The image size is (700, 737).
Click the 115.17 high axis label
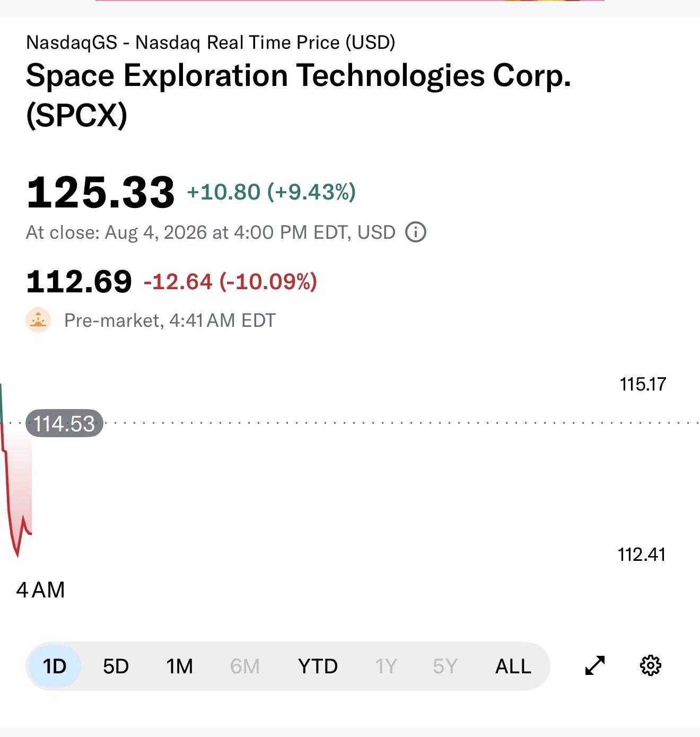[x=643, y=384]
